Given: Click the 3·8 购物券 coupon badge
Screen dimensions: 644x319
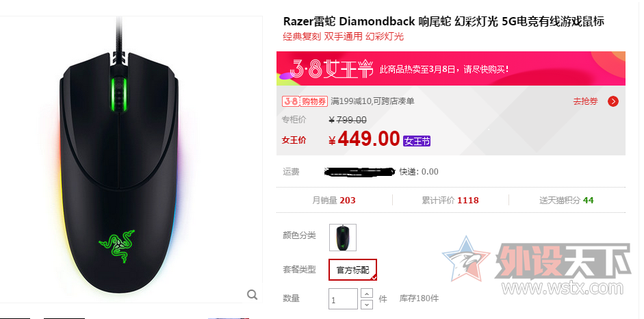Looking at the screenshot, I should [x=305, y=101].
